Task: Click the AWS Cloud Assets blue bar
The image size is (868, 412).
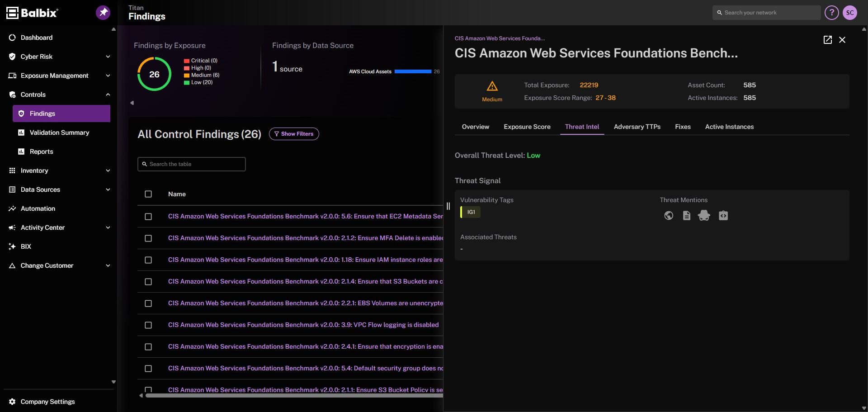Action: tap(413, 71)
